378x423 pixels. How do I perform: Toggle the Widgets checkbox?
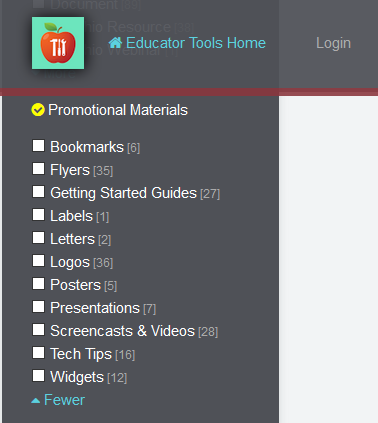tap(38, 376)
